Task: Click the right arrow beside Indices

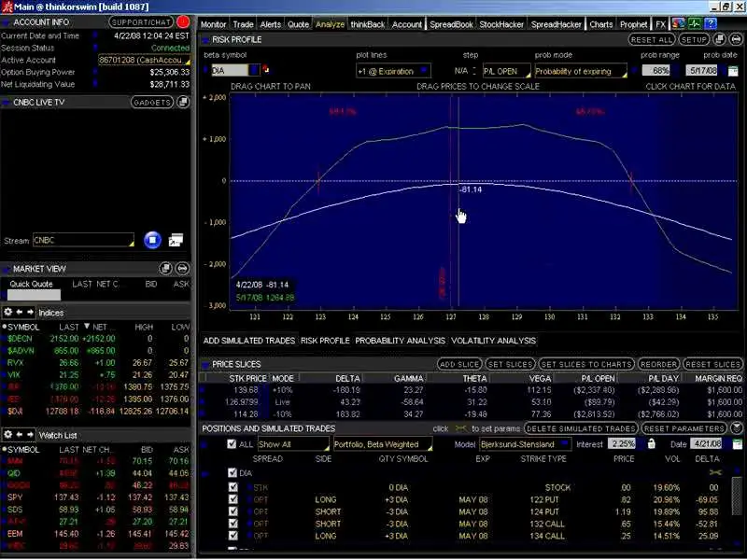Action: [x=31, y=313]
